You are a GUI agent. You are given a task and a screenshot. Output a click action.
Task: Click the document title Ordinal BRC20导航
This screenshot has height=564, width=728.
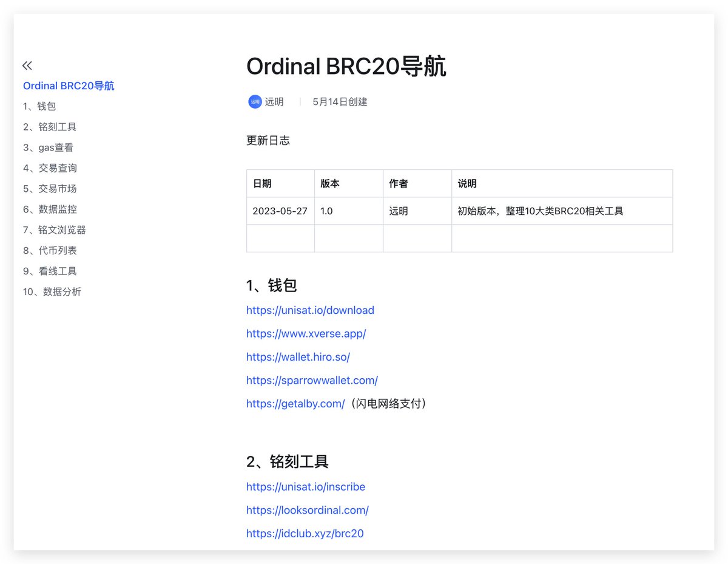point(346,67)
